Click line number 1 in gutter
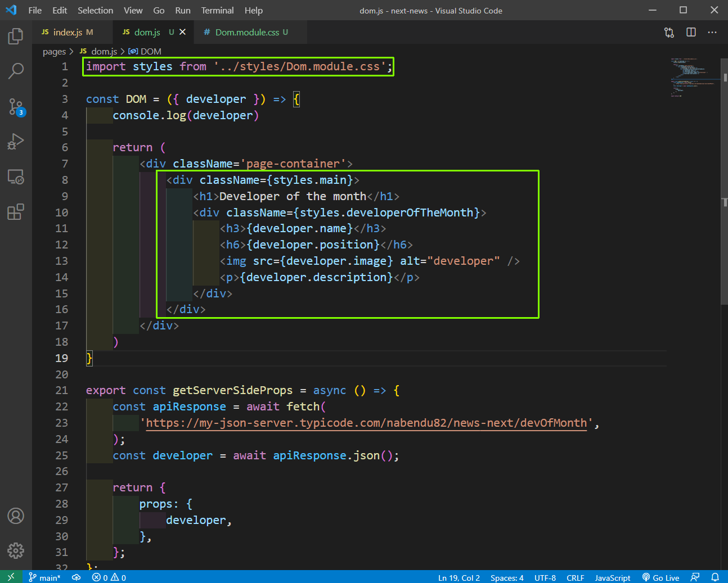The height and width of the screenshot is (583, 728). tap(65, 66)
